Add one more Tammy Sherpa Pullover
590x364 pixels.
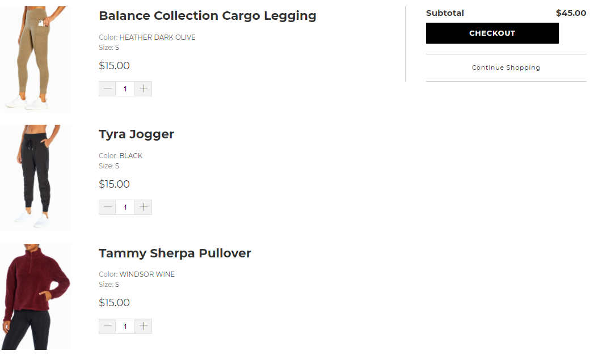tap(144, 327)
